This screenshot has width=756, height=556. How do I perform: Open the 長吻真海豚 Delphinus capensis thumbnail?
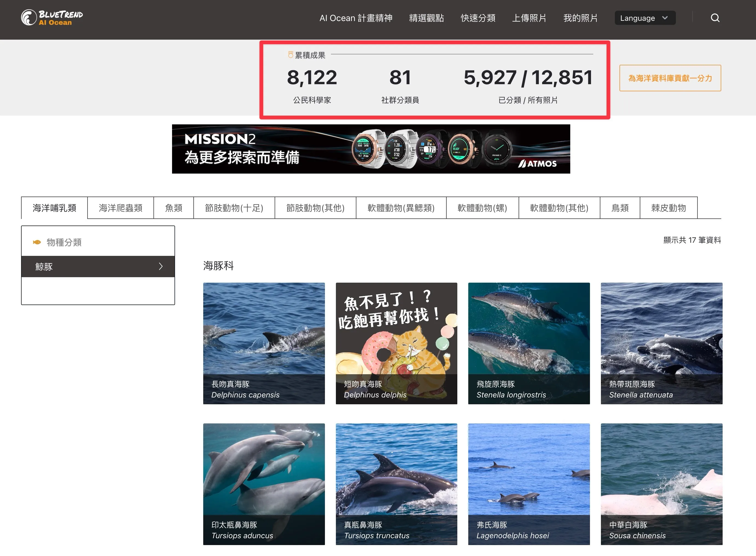click(x=264, y=343)
